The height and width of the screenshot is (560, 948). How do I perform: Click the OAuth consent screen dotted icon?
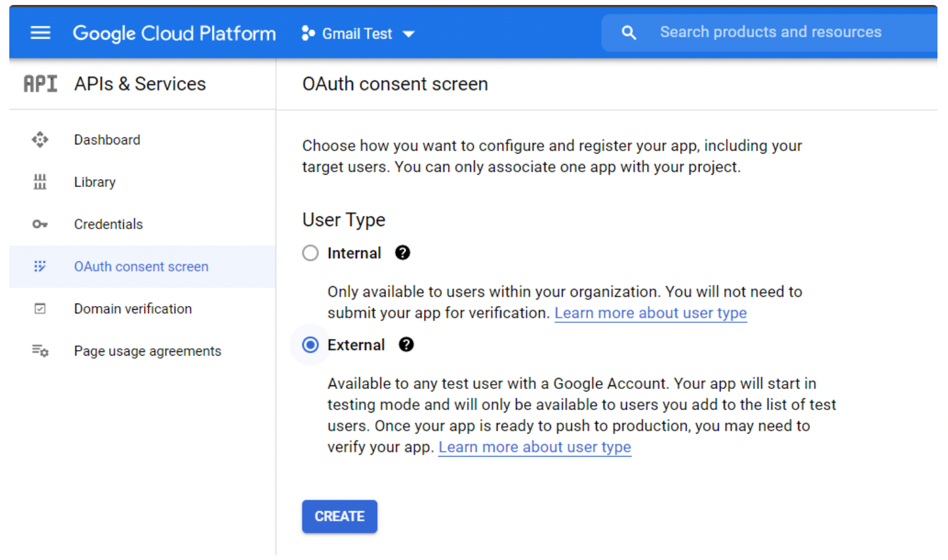[x=40, y=266]
